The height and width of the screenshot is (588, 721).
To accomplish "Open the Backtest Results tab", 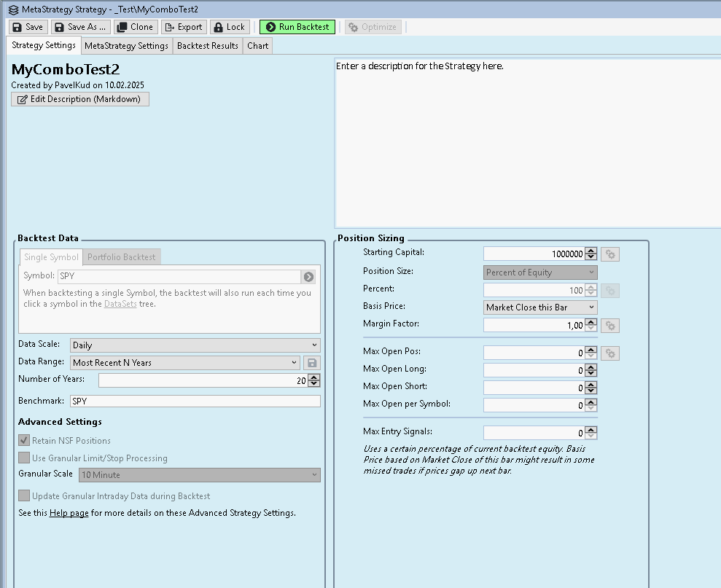I will pyautogui.click(x=208, y=46).
